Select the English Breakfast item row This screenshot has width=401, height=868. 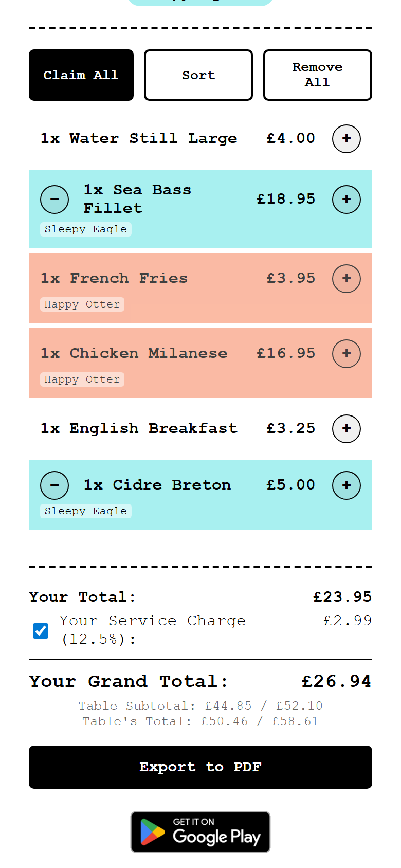(139, 429)
